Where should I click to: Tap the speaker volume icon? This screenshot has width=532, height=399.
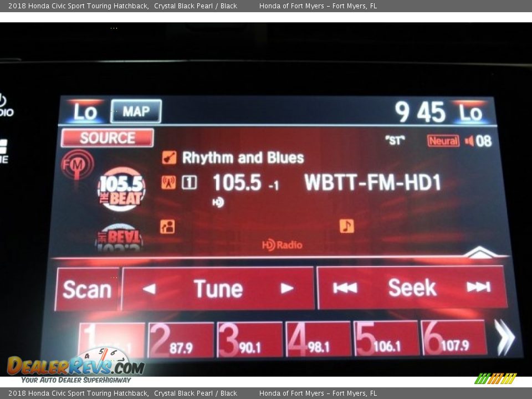469,141
